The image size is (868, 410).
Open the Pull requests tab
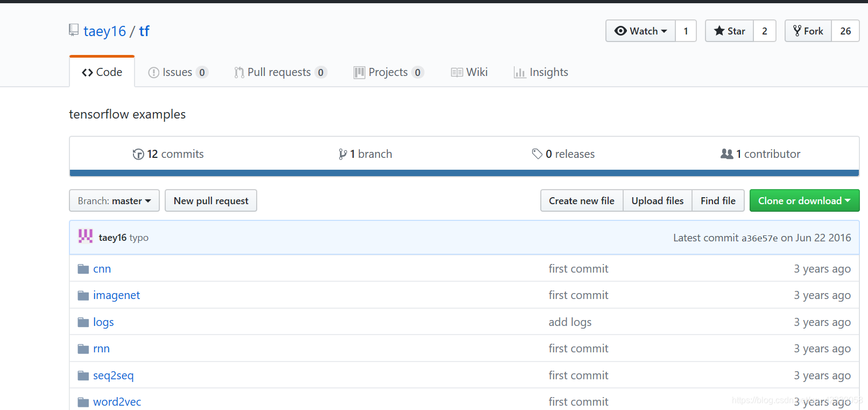pos(280,72)
